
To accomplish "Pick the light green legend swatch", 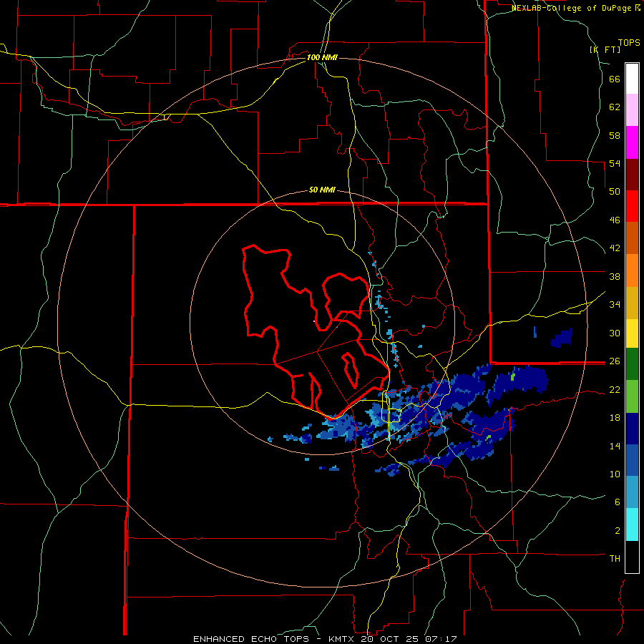I will coord(632,396).
